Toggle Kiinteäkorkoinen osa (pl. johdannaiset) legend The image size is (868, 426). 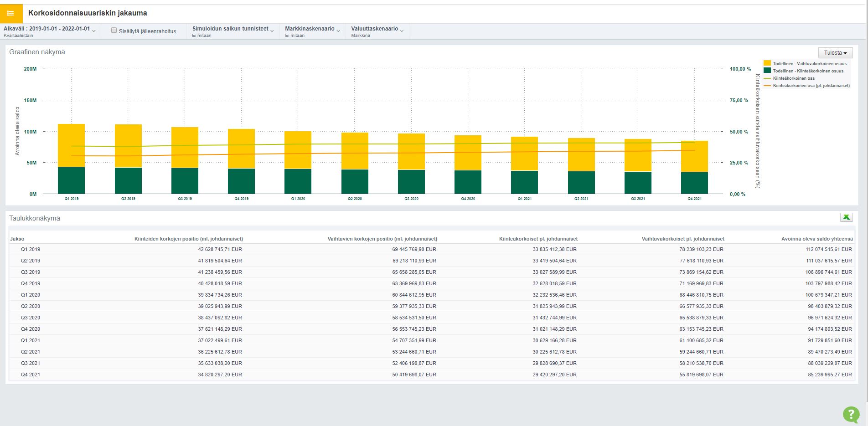(x=811, y=86)
